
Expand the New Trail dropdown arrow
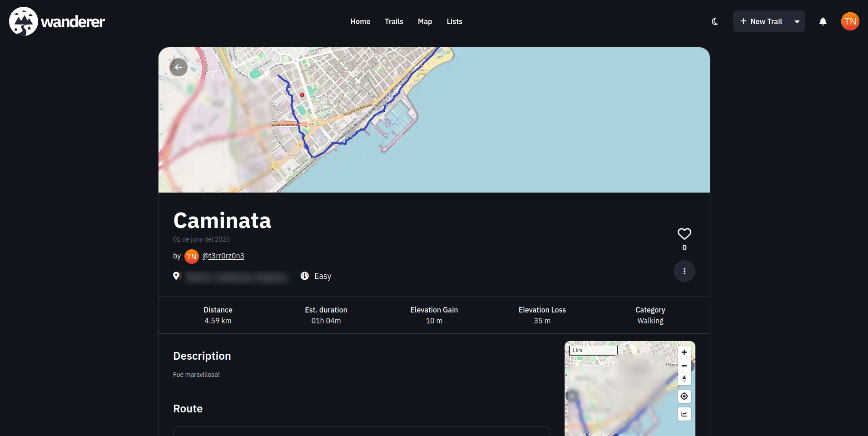(x=797, y=21)
